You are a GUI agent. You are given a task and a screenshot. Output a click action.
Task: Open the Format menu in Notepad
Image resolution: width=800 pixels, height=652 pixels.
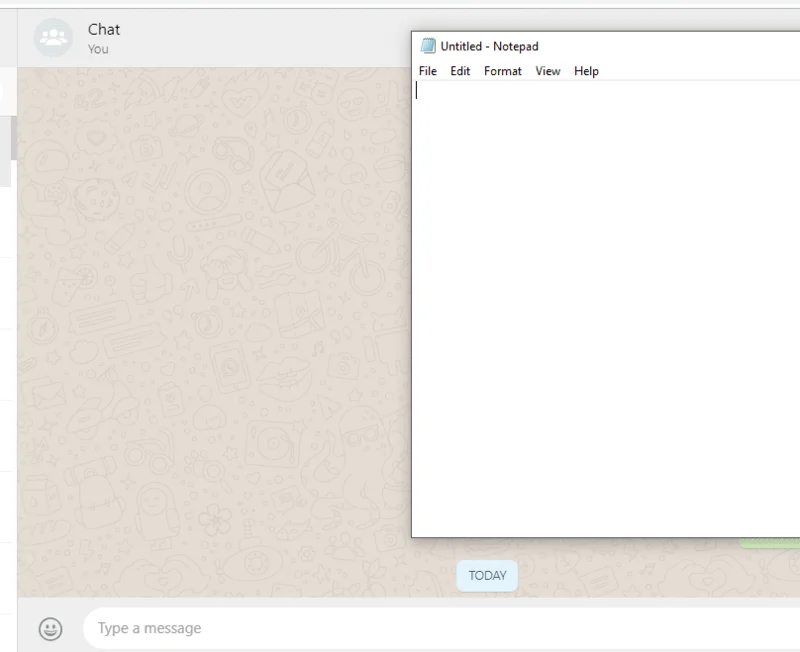[x=503, y=71]
